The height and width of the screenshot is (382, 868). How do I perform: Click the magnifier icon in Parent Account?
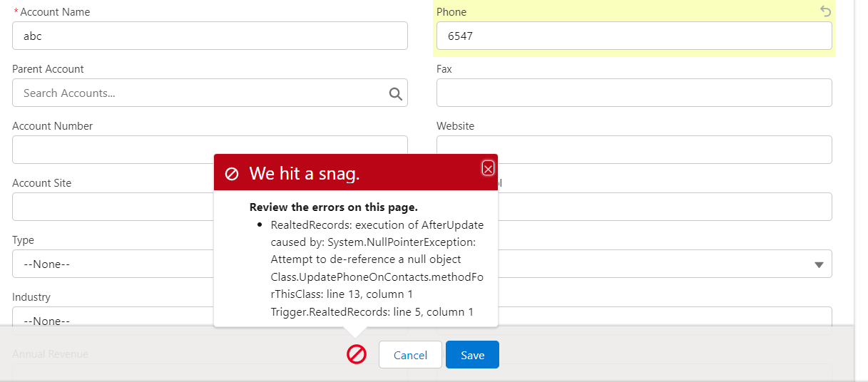(395, 93)
